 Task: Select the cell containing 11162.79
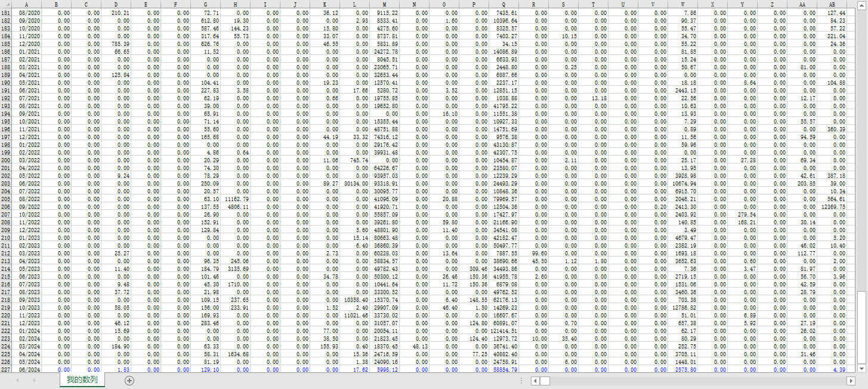tap(236, 199)
